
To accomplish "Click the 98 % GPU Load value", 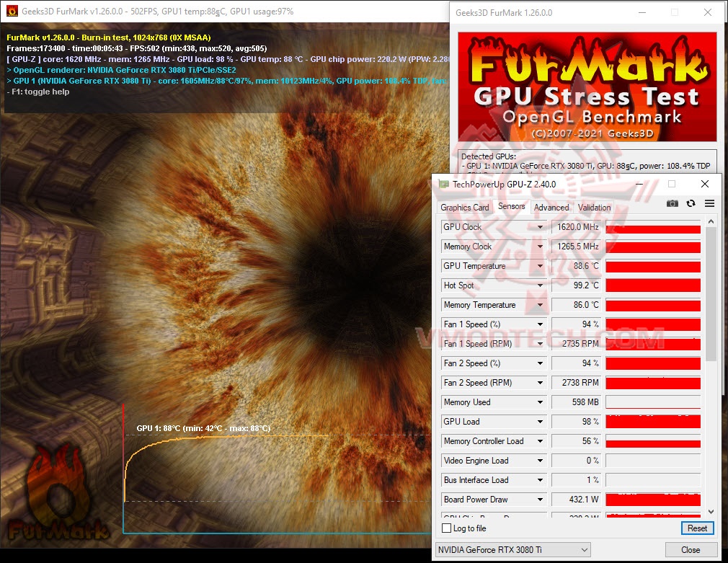I will coord(576,422).
